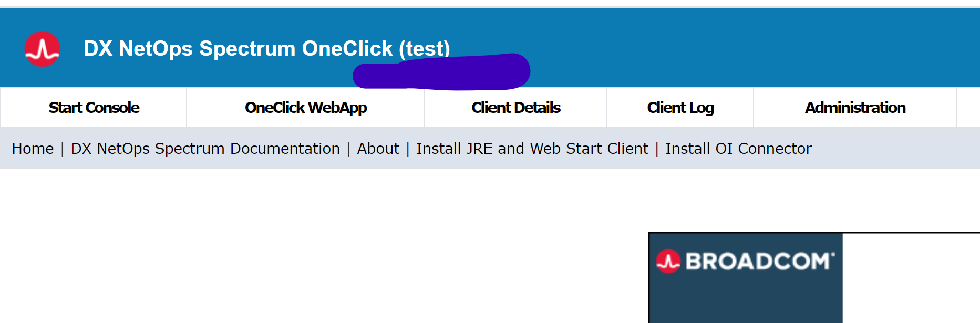Click the red Broadcom pulse logo in header
The width and height of the screenshot is (980, 323).
point(42,49)
